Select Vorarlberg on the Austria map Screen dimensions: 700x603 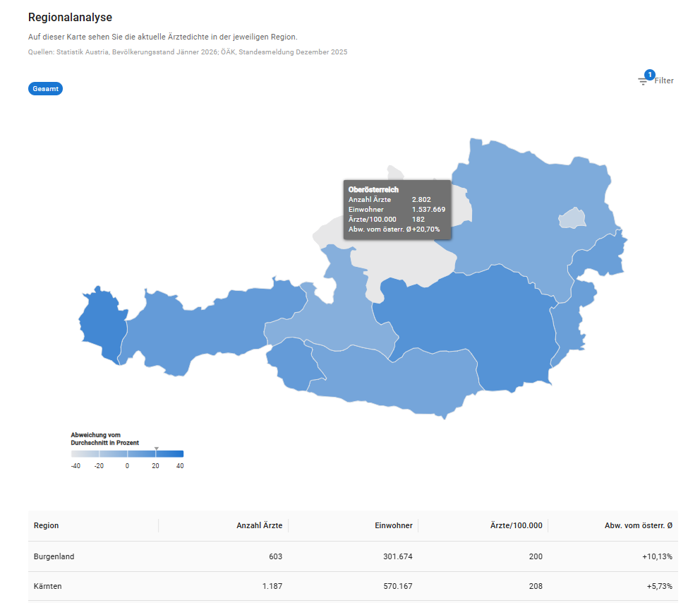tap(102, 324)
